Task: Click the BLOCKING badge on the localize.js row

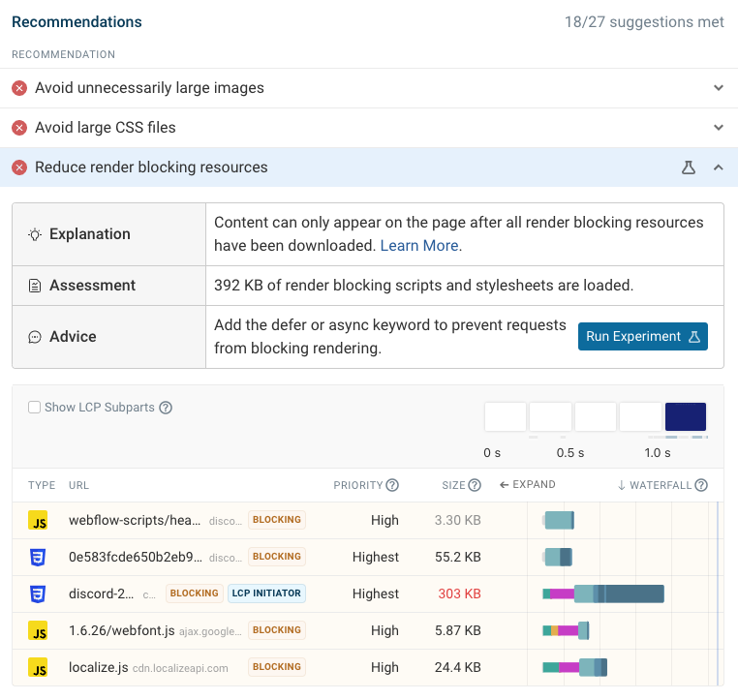Action: pos(277,667)
